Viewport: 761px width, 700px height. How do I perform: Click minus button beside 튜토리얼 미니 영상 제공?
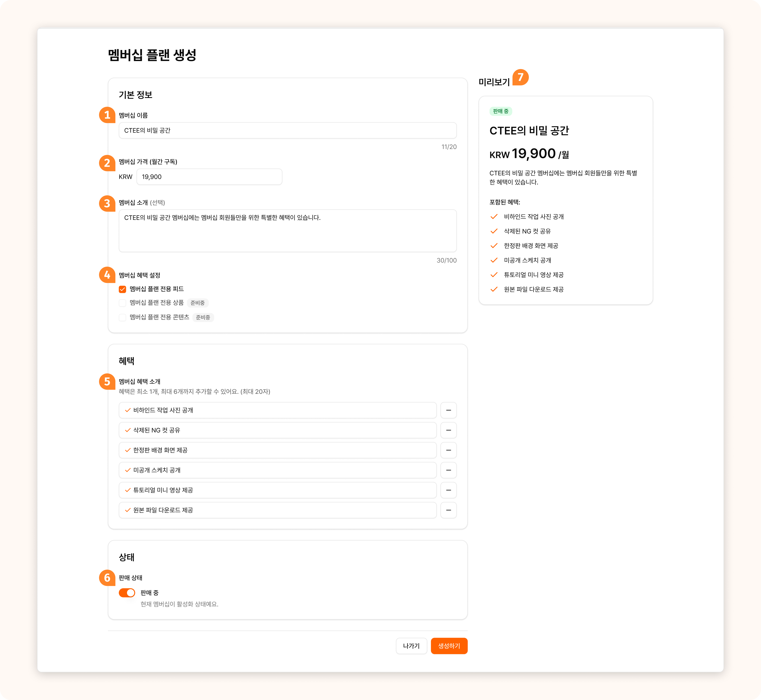[x=448, y=490]
